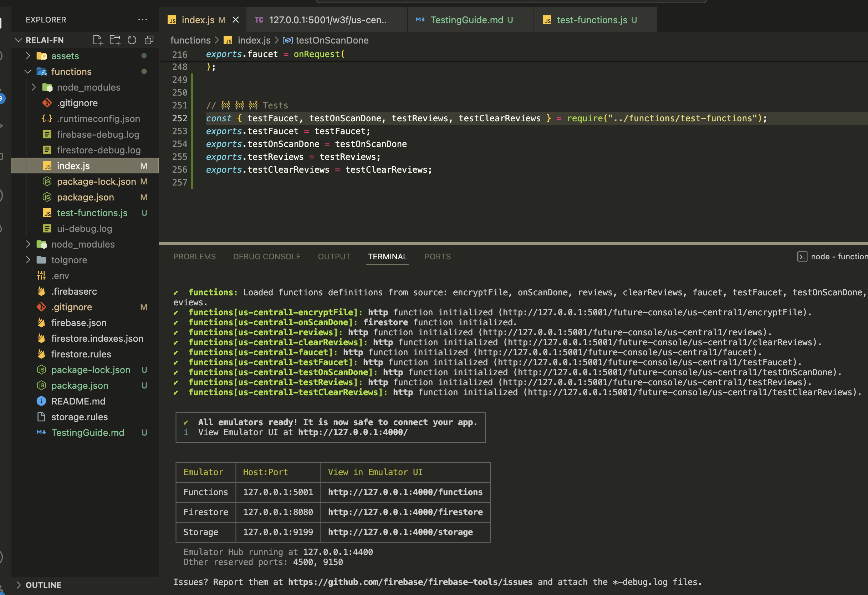Screen dimensions: 868x595
Task: Click the Node icon of functions package-lock.json
Action: 47,181
